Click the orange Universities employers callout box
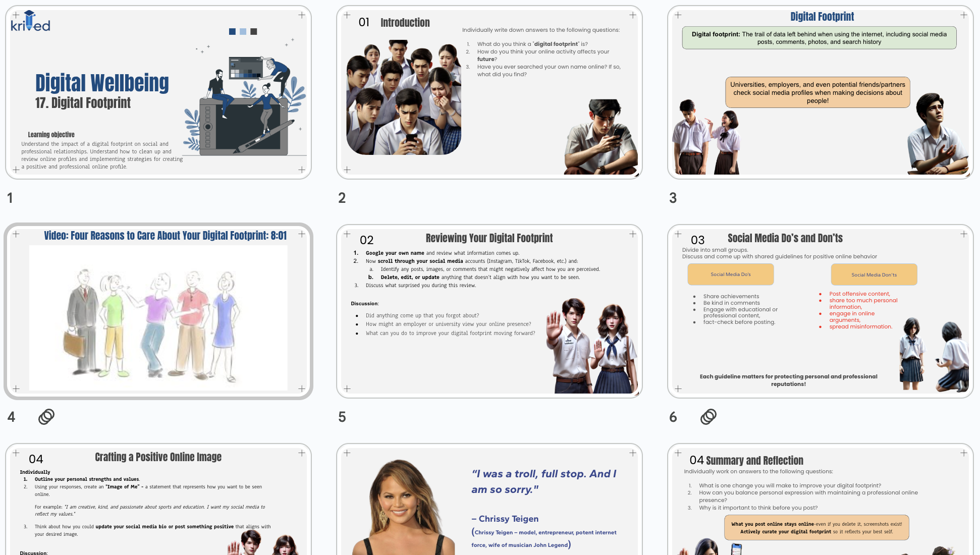The width and height of the screenshot is (980, 555). click(818, 92)
